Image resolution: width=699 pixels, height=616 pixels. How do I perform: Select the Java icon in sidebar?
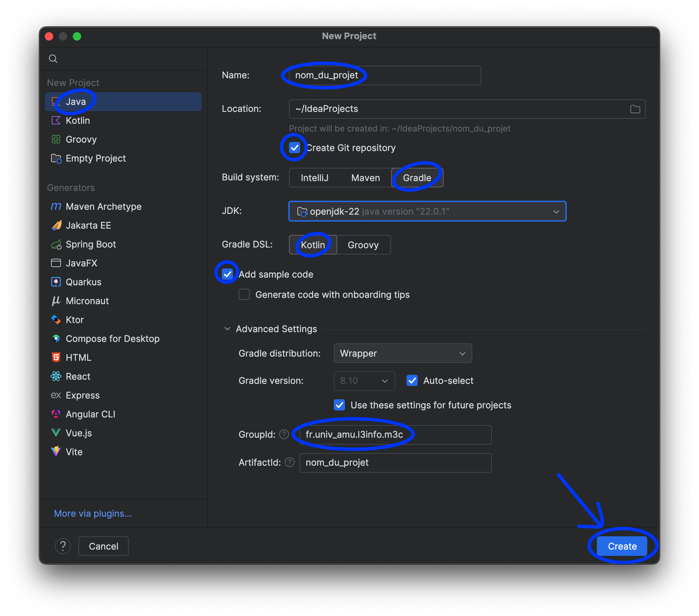(x=56, y=102)
